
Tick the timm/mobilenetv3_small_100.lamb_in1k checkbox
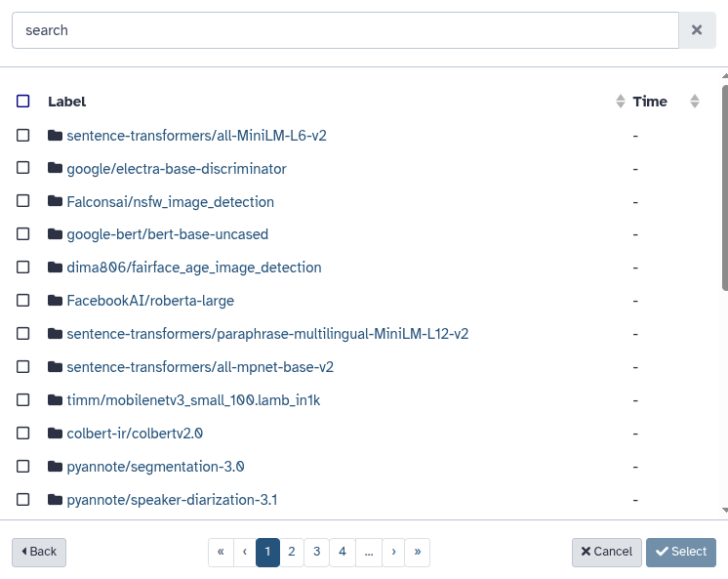click(x=22, y=400)
